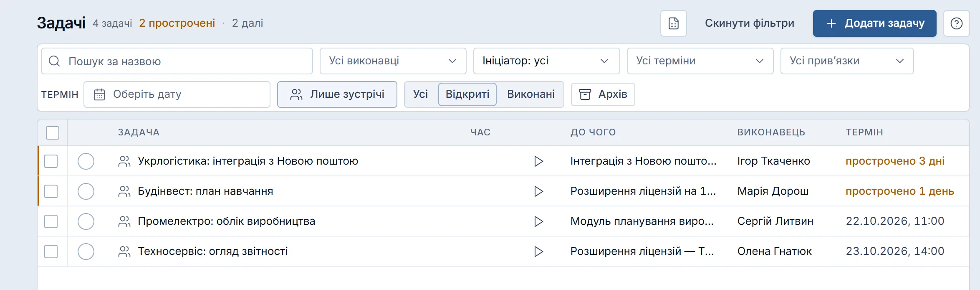Sort by ТЕРМІН column header

click(864, 132)
